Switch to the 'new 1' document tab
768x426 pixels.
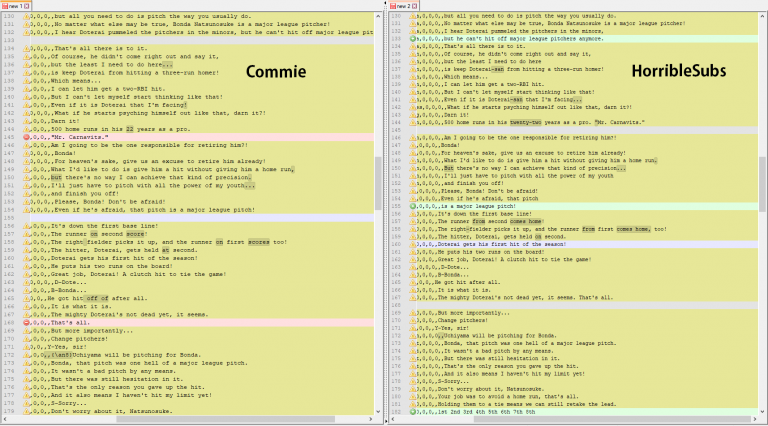point(15,5)
